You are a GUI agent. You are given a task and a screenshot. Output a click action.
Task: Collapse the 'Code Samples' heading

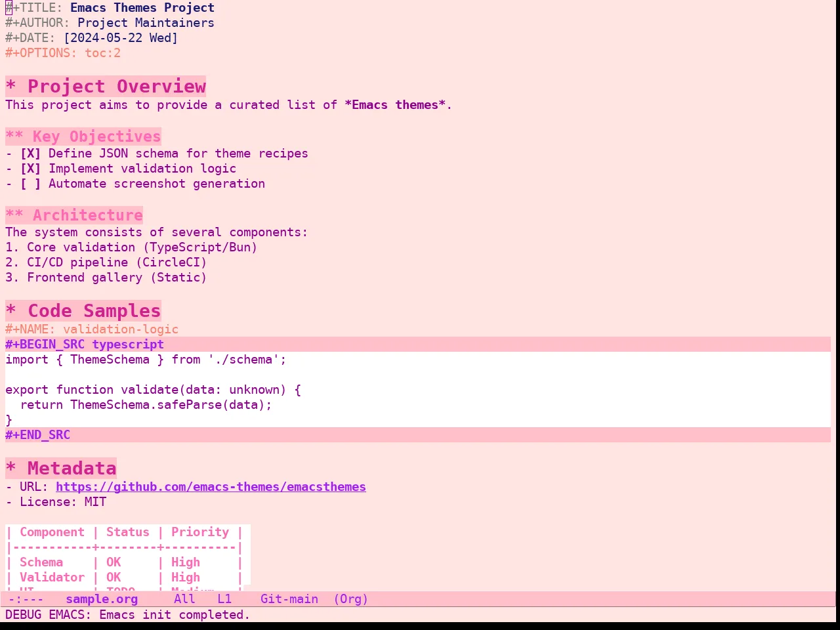[x=83, y=311]
